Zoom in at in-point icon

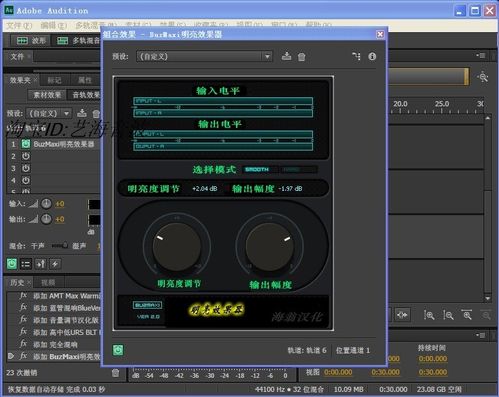[429, 315]
